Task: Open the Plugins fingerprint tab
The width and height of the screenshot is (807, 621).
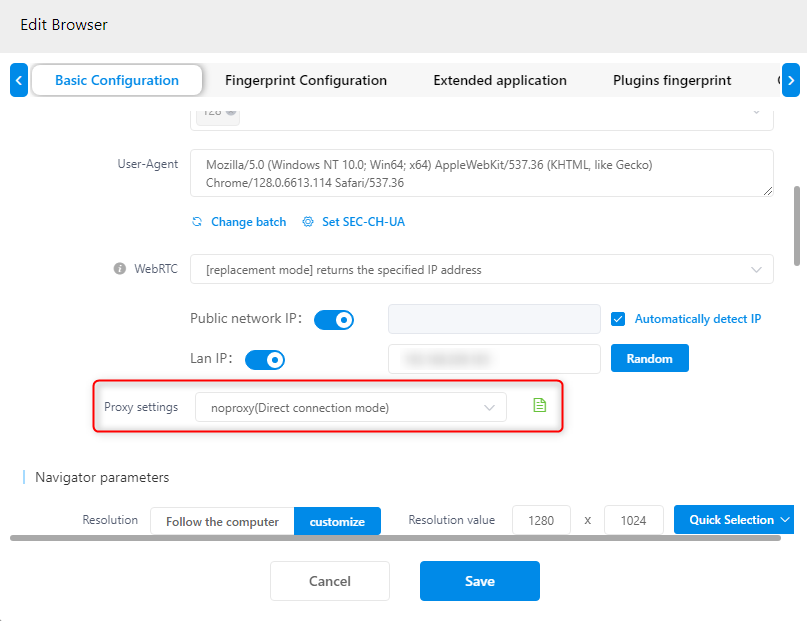Action: point(672,80)
